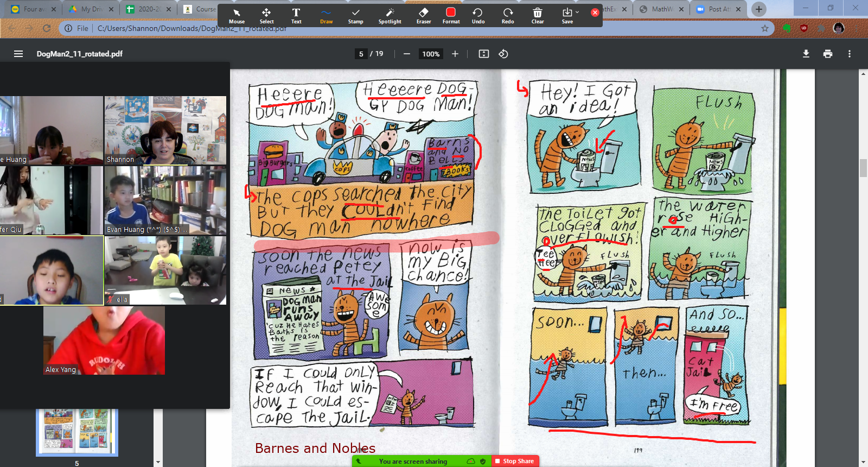Maximize the Chrome window
The height and width of the screenshot is (467, 868).
(x=830, y=8)
